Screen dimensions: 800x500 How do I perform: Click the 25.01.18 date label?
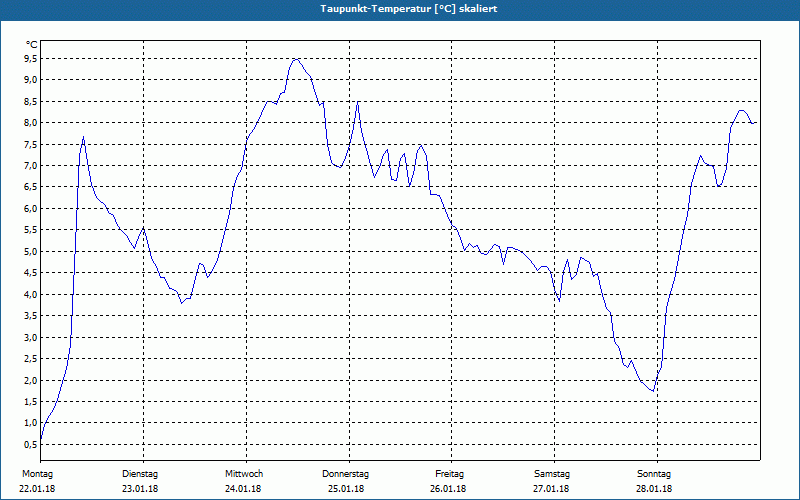346,489
